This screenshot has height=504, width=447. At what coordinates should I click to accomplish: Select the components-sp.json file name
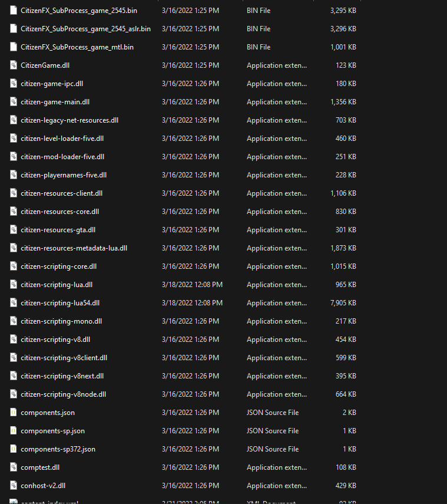pos(53,431)
